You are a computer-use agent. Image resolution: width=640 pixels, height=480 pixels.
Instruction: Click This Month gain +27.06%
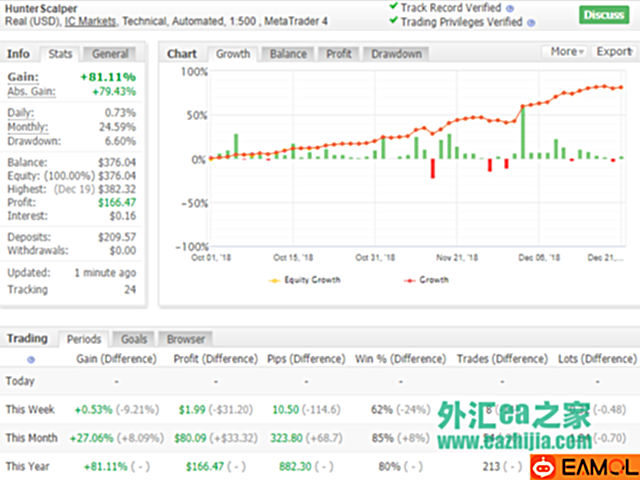tap(91, 438)
